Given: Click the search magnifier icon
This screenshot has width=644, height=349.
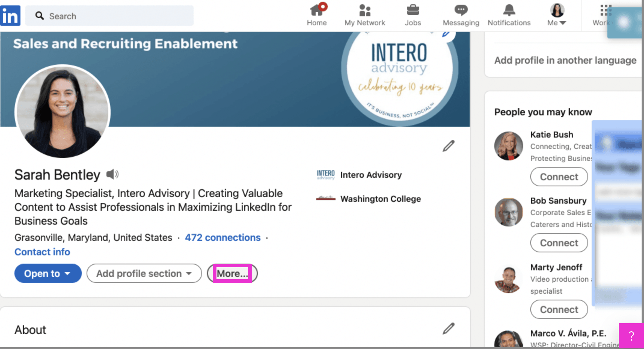Looking at the screenshot, I should point(39,16).
